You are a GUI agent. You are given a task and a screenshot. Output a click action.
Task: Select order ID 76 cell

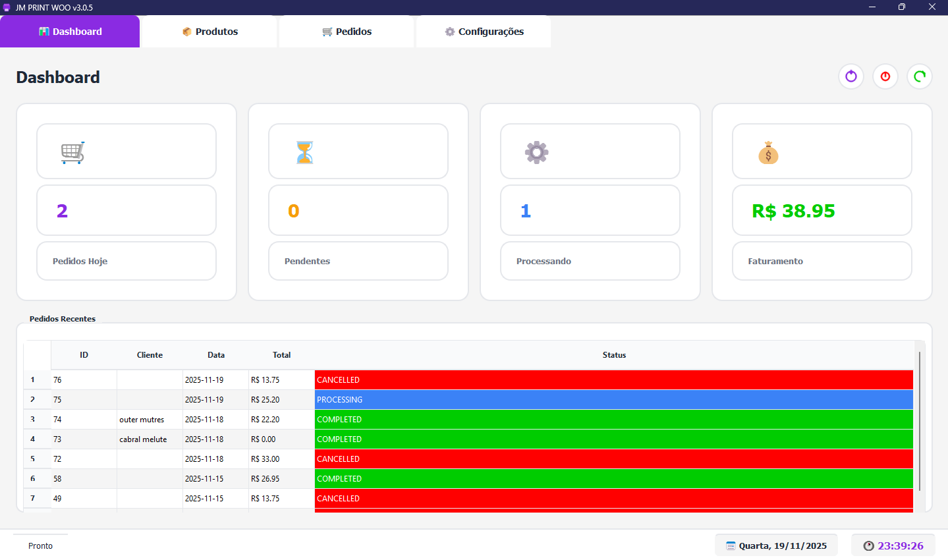coord(84,380)
